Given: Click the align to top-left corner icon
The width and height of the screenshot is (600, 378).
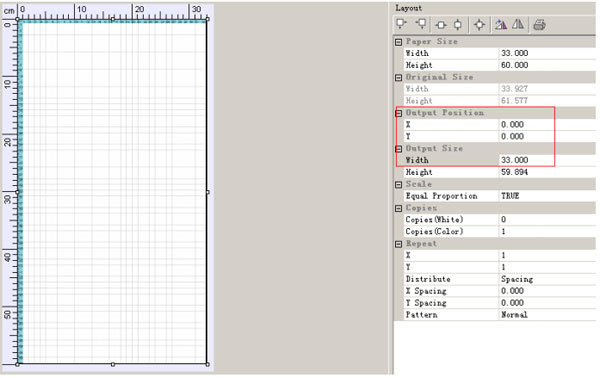Looking at the screenshot, I should 401,24.
